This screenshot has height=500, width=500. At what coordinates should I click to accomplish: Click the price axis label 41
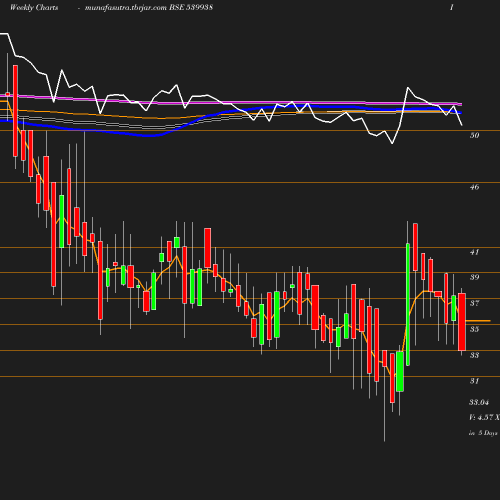click(x=474, y=252)
